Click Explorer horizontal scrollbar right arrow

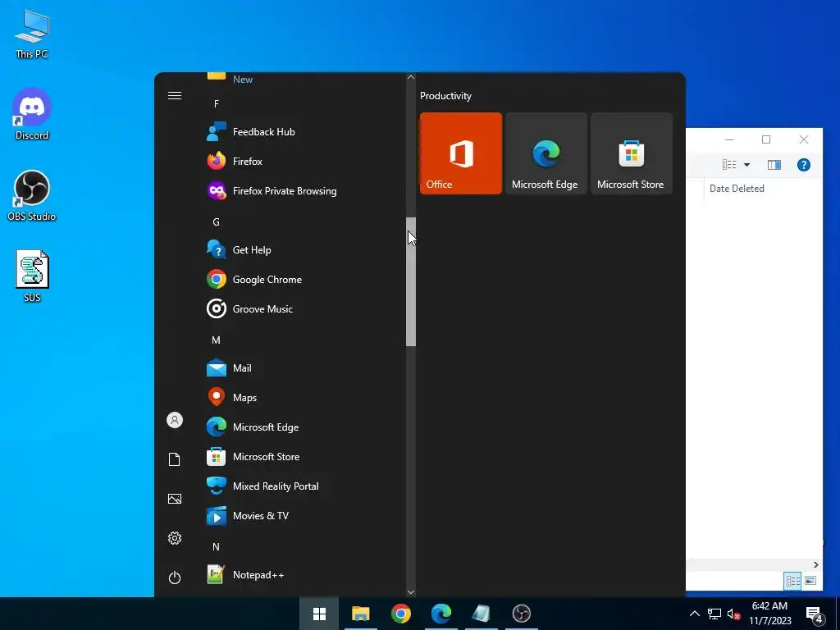point(816,564)
